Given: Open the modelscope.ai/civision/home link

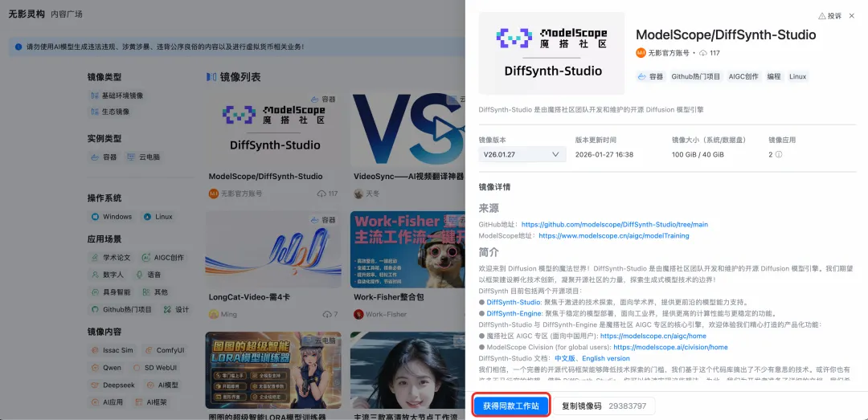Looking at the screenshot, I should point(670,347).
